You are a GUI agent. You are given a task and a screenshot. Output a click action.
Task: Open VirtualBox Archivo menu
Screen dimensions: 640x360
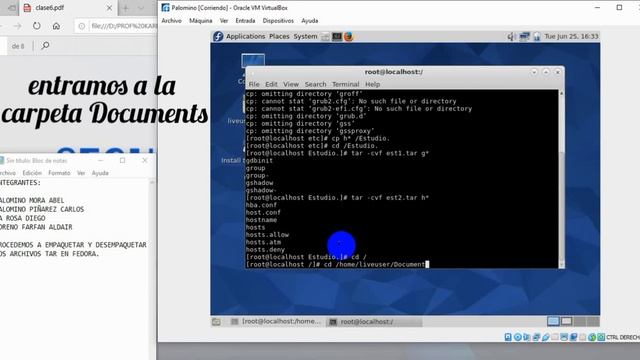click(171, 20)
